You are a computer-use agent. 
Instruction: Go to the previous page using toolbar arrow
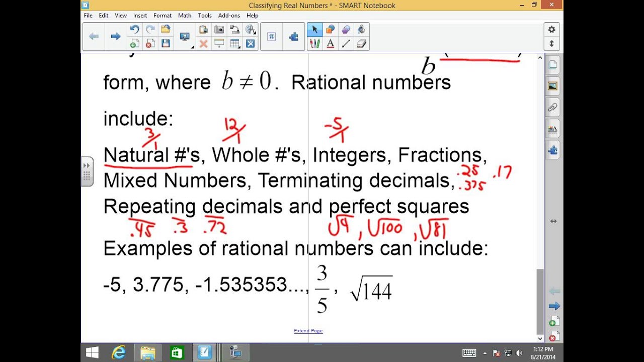pyautogui.click(x=94, y=36)
